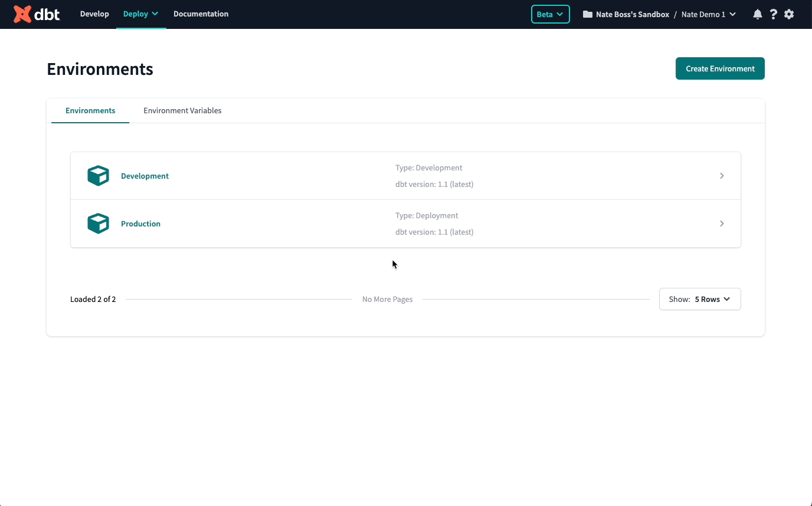Click the folder icon beside Nate Boss's Sandbox
Image resolution: width=812 pixels, height=506 pixels.
pos(587,14)
